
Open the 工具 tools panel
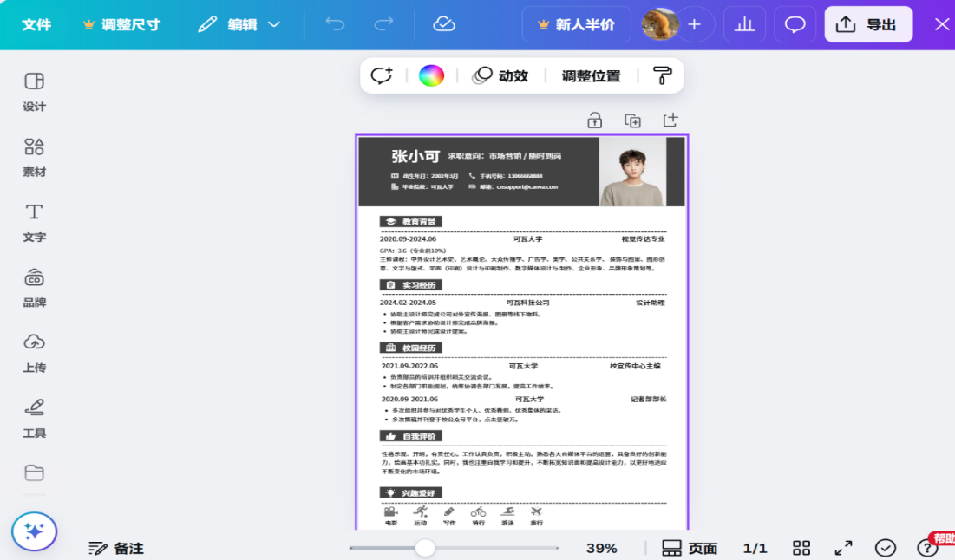click(34, 419)
